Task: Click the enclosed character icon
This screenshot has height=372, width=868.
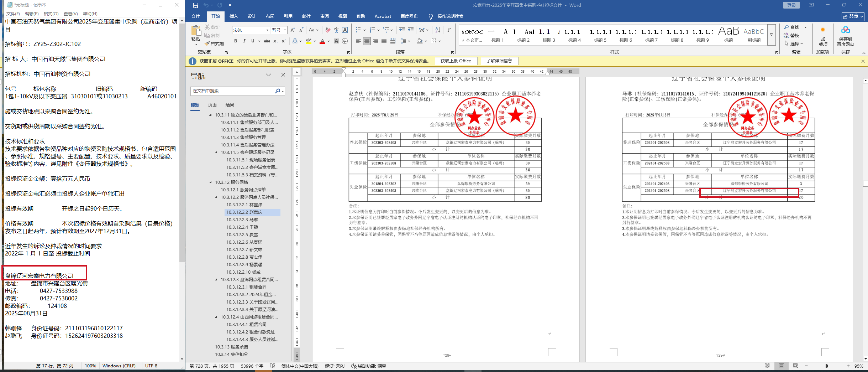Action: 345,41
